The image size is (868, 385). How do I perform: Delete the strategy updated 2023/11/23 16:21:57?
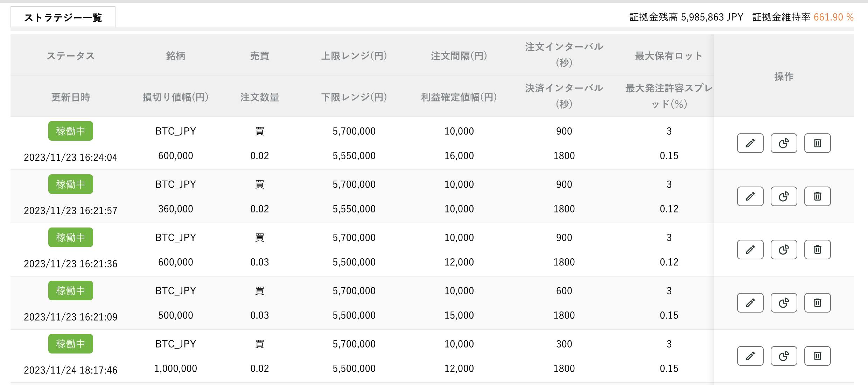point(817,196)
